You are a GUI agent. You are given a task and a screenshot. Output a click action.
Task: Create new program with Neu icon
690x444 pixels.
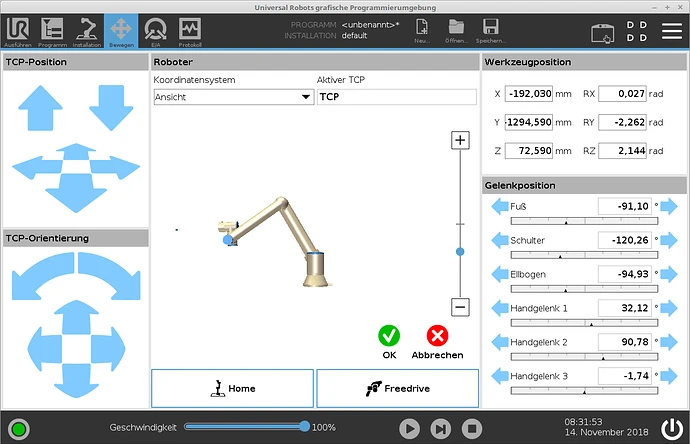[x=422, y=31]
